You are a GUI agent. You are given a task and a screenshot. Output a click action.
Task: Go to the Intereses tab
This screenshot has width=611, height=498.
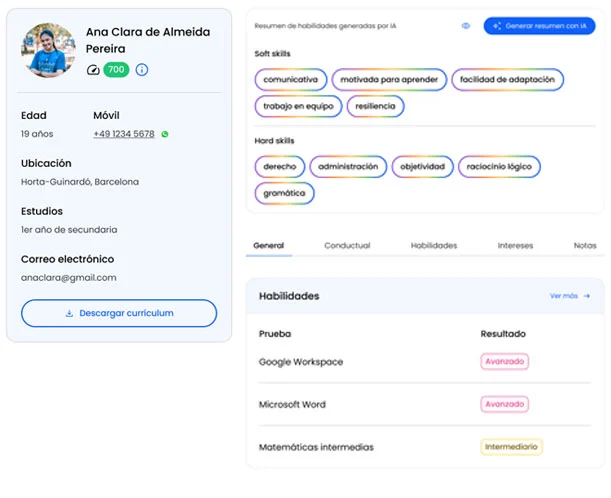click(x=515, y=245)
